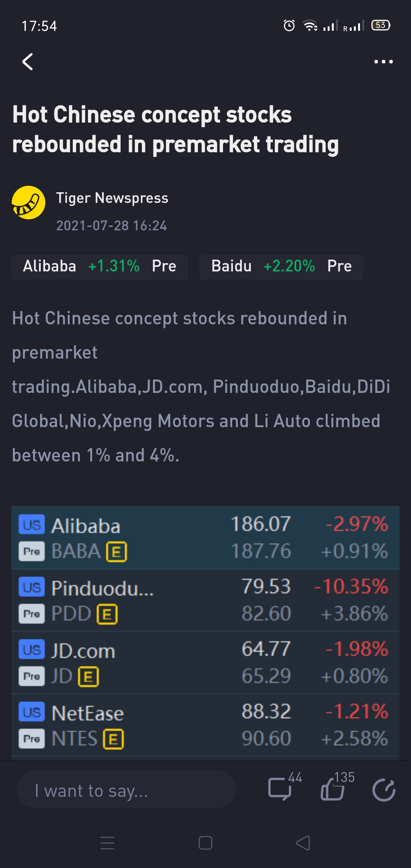Tap the Android recent apps menu button
This screenshot has height=868, width=411.
click(107, 843)
